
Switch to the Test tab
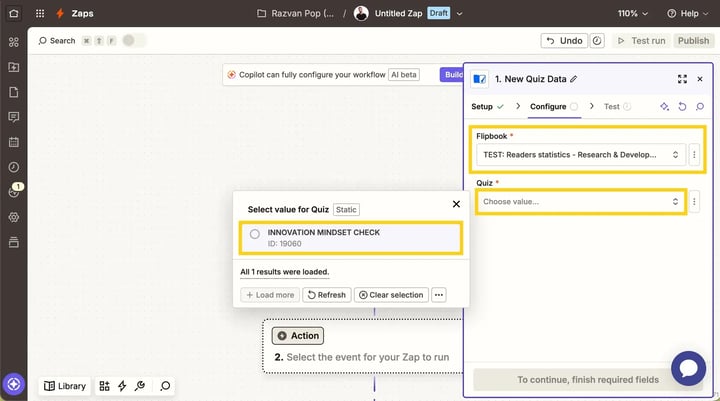pyautogui.click(x=617, y=107)
